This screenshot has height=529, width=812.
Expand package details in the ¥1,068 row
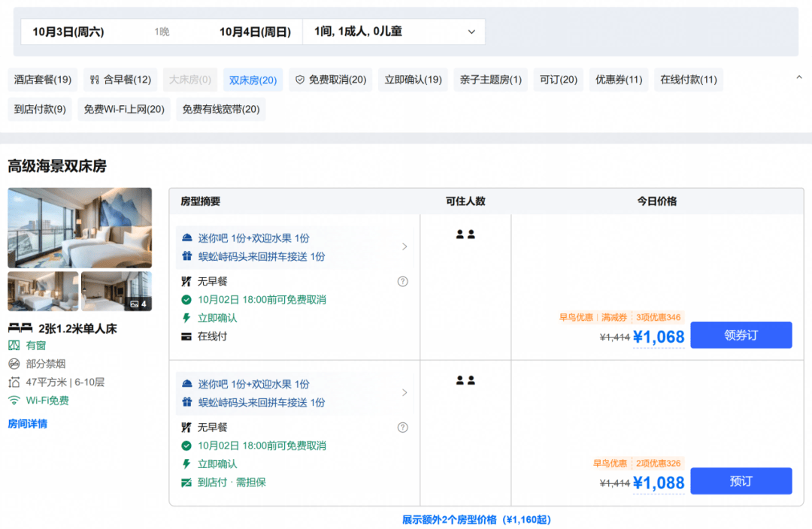[x=404, y=247]
